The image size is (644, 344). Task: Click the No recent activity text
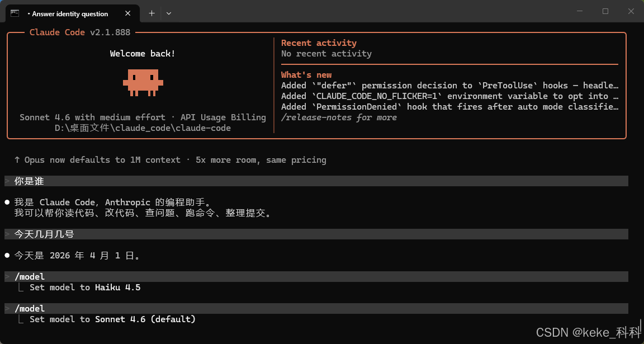coord(326,54)
